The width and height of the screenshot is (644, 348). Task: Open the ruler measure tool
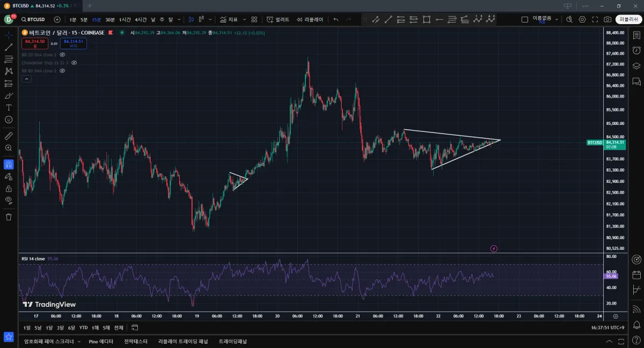pyautogui.click(x=9, y=136)
